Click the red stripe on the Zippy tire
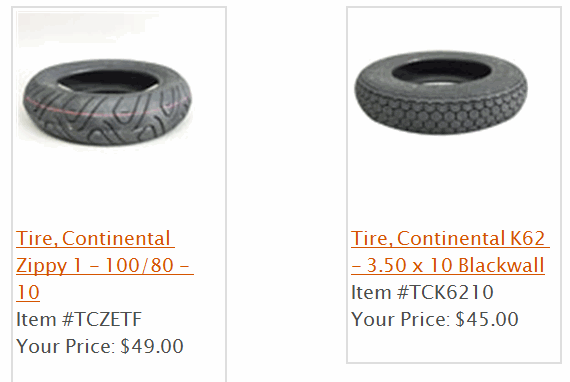This screenshot has width=570, height=382. click(105, 113)
